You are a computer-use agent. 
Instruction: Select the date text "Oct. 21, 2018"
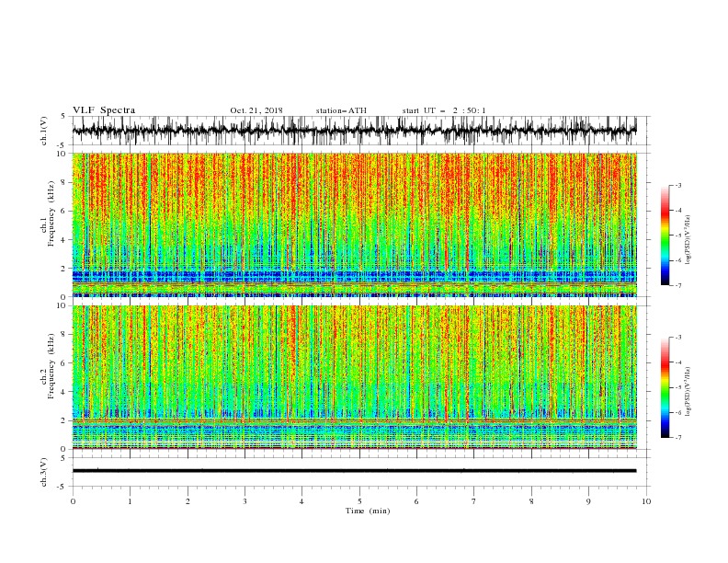tap(256, 110)
